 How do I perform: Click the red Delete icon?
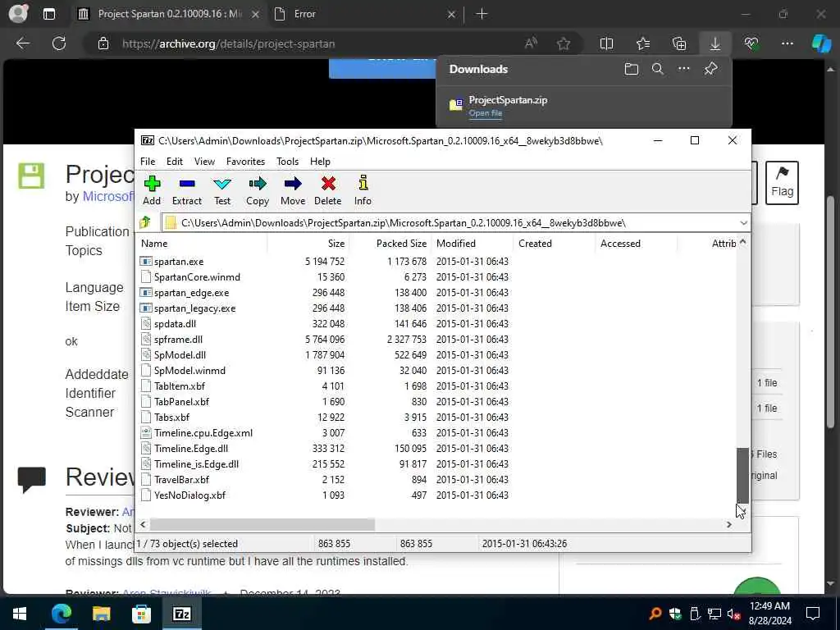328,190
